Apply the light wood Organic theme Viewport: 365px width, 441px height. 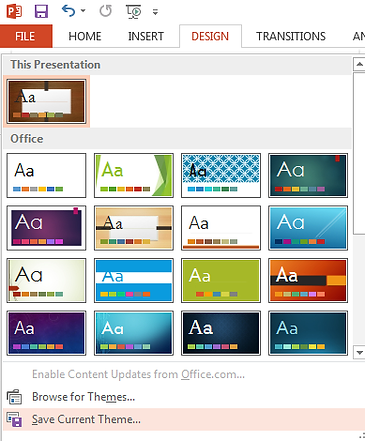pyautogui.click(x=134, y=228)
